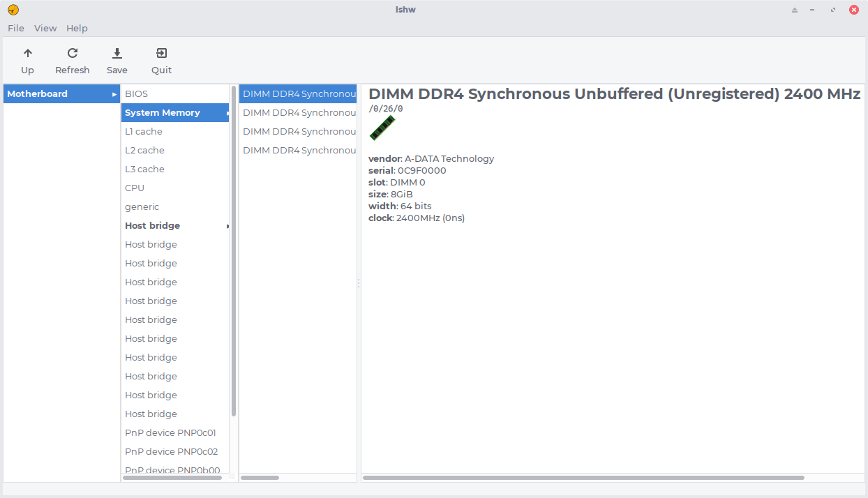Image resolution: width=868 pixels, height=498 pixels.
Task: Select the CPU entry
Action: (175, 188)
